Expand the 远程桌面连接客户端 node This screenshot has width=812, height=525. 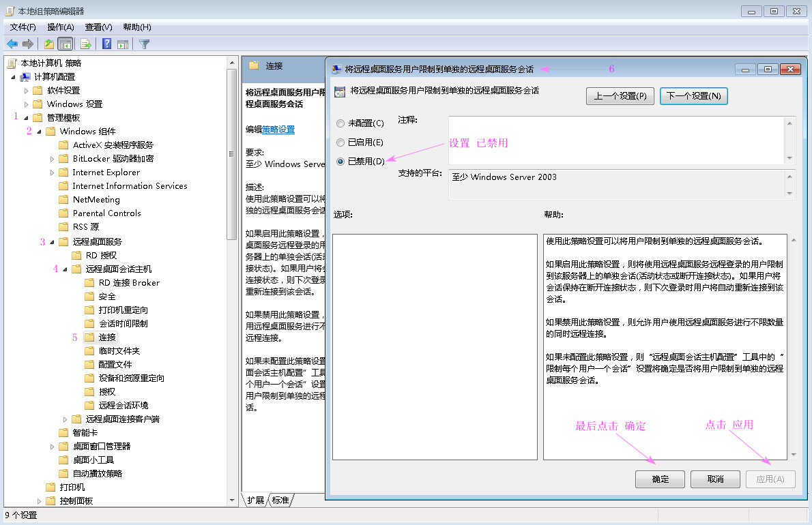pos(64,419)
